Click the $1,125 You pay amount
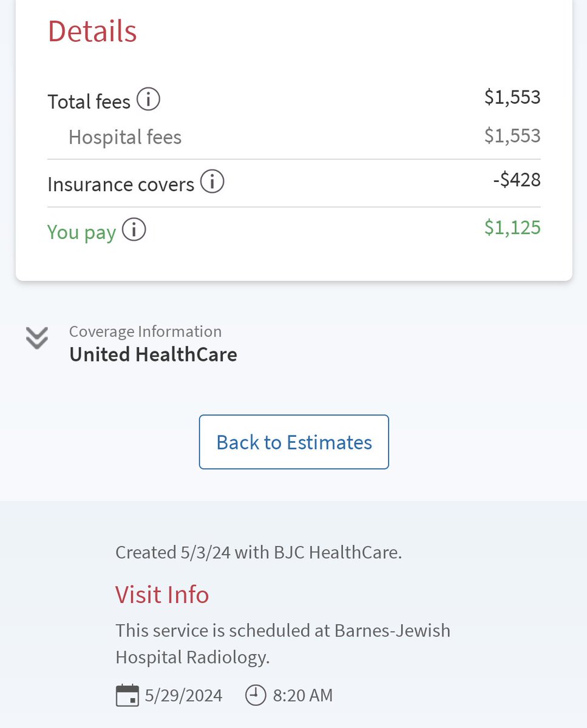 point(512,227)
